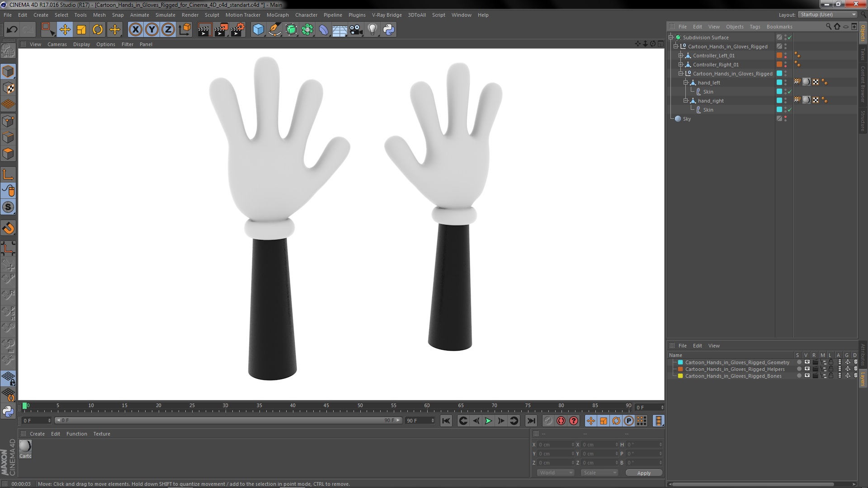Add a Cube primitive object
The height and width of the screenshot is (488, 868).
(x=258, y=30)
